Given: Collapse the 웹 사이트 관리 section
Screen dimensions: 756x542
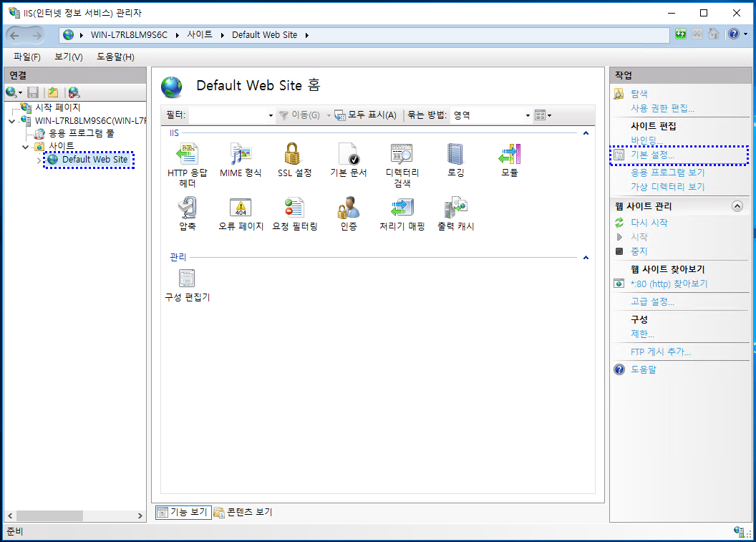Looking at the screenshot, I should click(737, 206).
